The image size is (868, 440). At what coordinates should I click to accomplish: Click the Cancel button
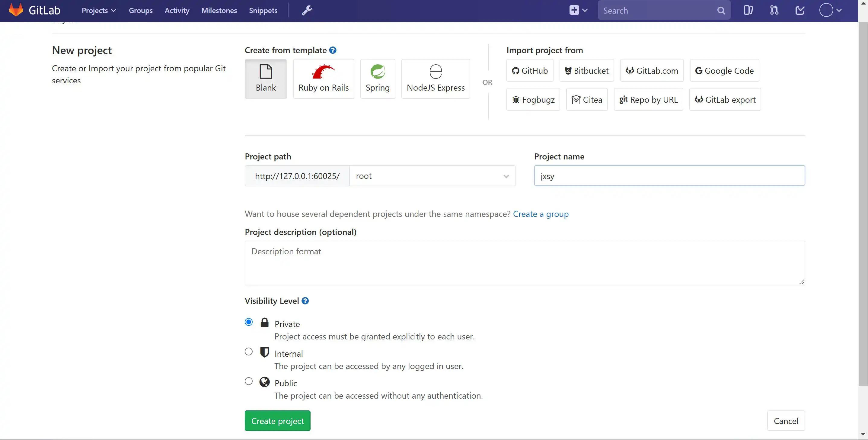pyautogui.click(x=786, y=420)
